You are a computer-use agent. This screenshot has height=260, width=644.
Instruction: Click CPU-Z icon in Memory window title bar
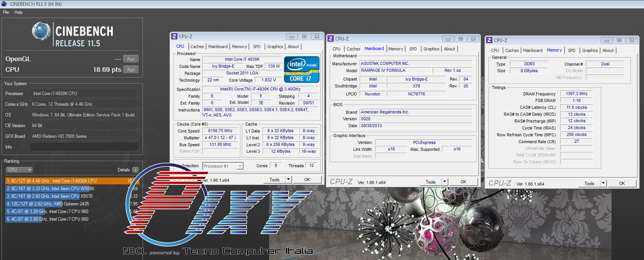[x=489, y=40]
